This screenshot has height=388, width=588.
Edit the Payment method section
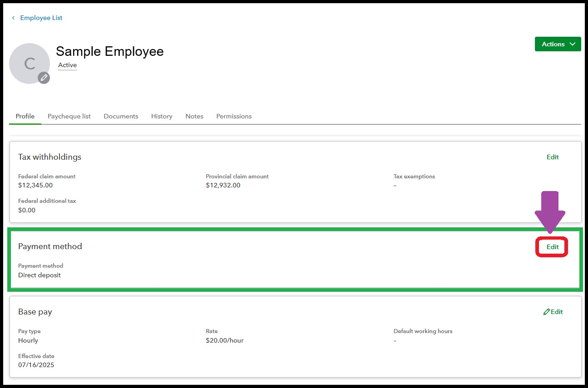coord(553,247)
